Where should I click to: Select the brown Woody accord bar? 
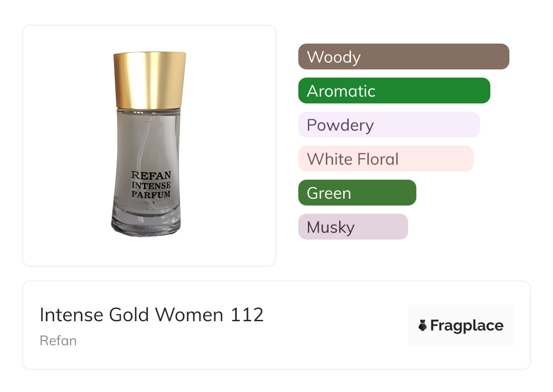(403, 57)
